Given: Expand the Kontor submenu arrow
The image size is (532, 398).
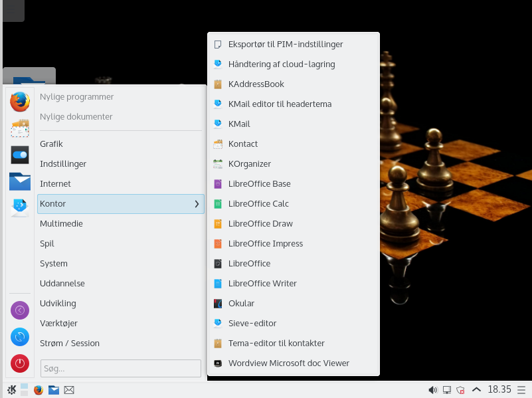Looking at the screenshot, I should tap(197, 204).
